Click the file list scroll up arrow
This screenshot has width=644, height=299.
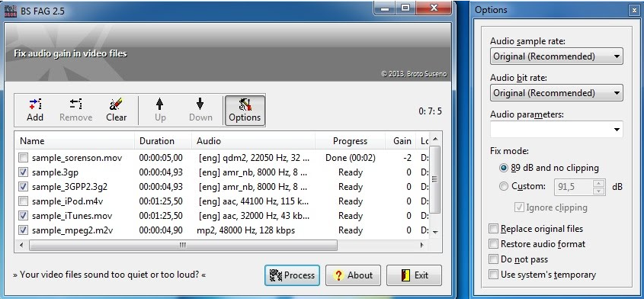[435, 139]
